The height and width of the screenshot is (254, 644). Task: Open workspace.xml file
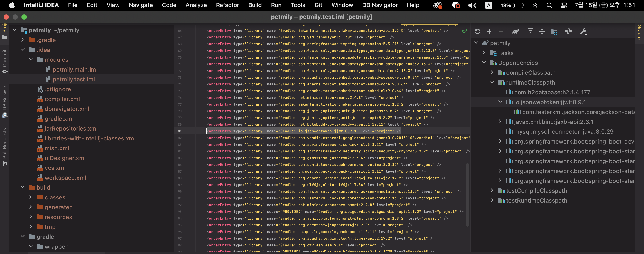click(x=65, y=178)
